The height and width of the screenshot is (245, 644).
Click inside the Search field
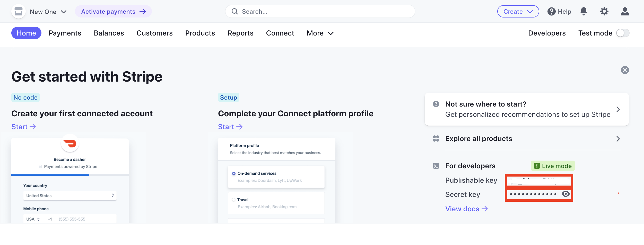tap(319, 11)
